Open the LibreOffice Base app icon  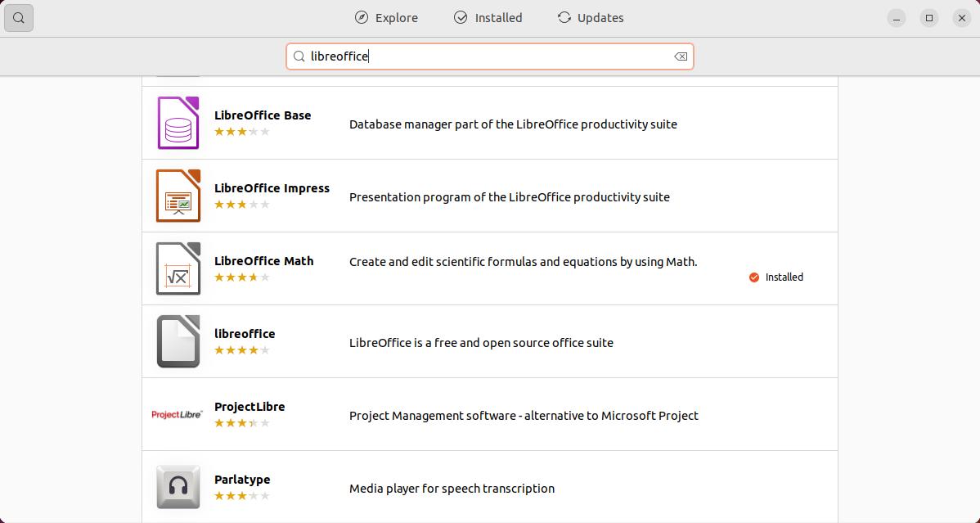point(178,123)
